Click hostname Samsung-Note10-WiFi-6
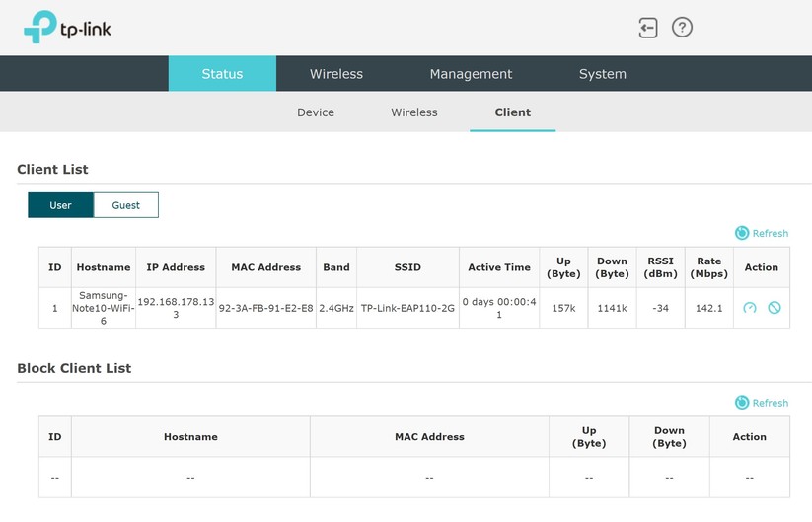Screen dimensions: 812x522 pos(103,308)
